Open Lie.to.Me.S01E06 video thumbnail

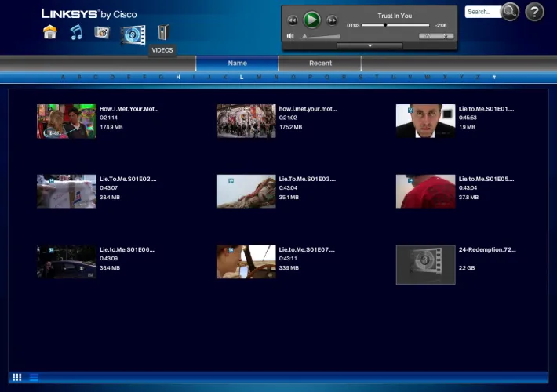(x=67, y=262)
